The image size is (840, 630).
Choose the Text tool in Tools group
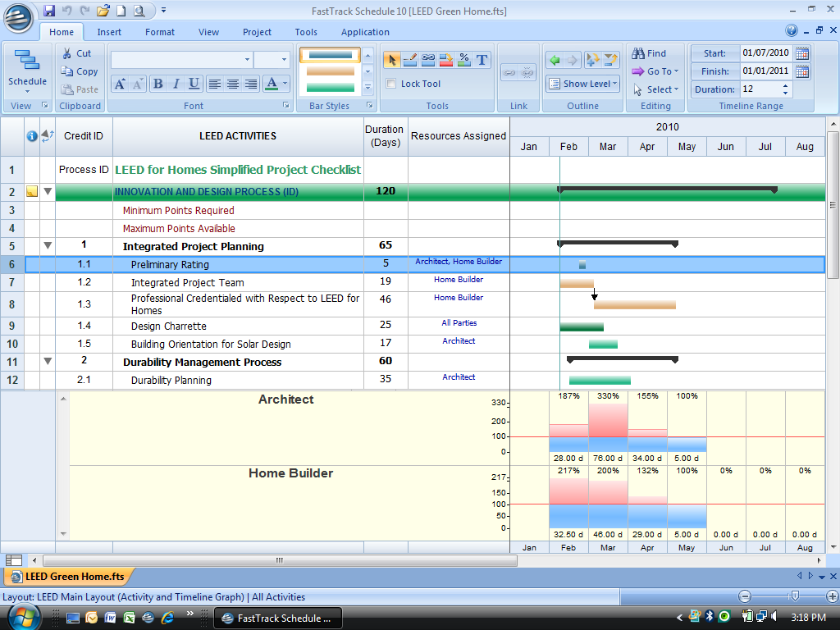click(x=482, y=60)
